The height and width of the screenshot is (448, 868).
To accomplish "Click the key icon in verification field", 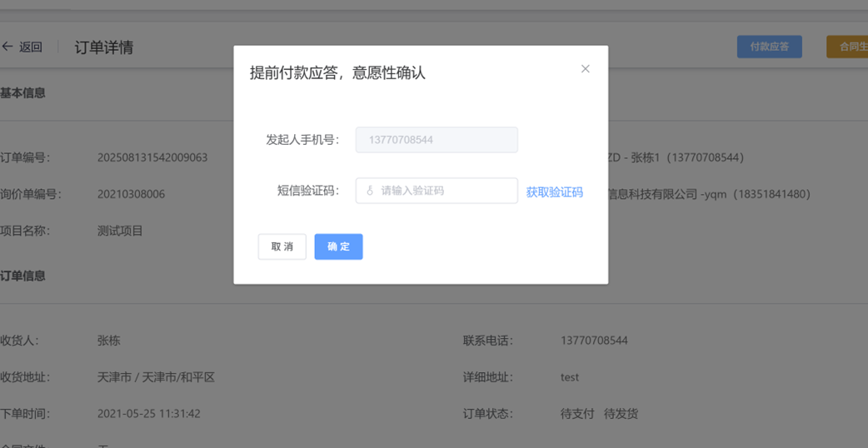I will tap(370, 191).
